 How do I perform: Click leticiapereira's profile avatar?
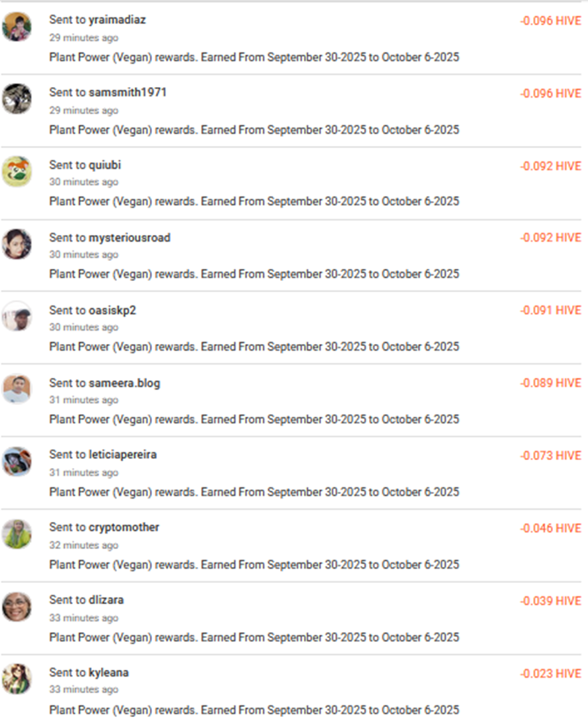[17, 461]
